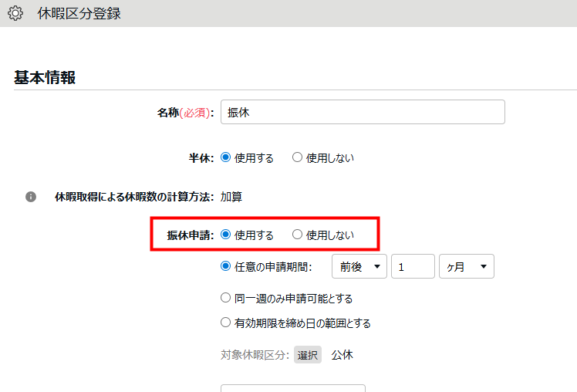Click the gear settings icon in header
This screenshot has width=577, height=392.
pyautogui.click(x=15, y=13)
